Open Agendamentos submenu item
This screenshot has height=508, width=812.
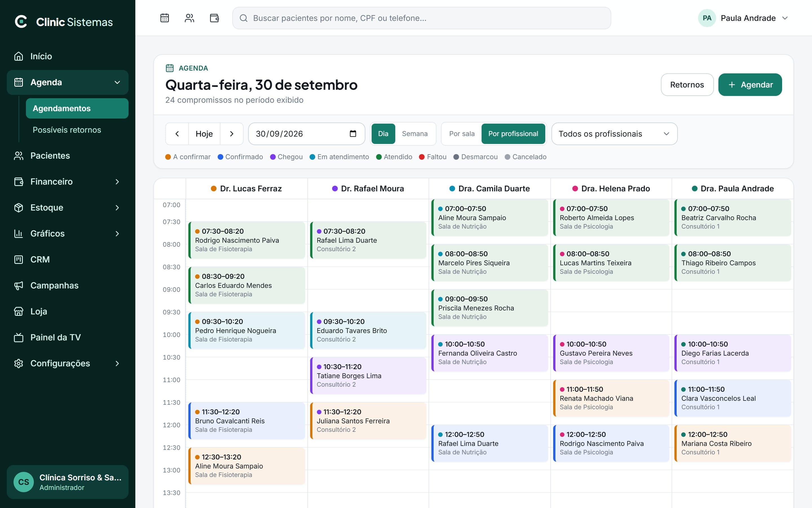(x=77, y=108)
